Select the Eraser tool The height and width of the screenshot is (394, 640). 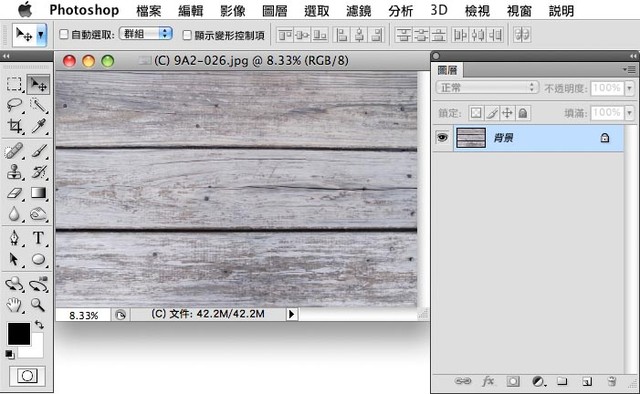(x=14, y=193)
